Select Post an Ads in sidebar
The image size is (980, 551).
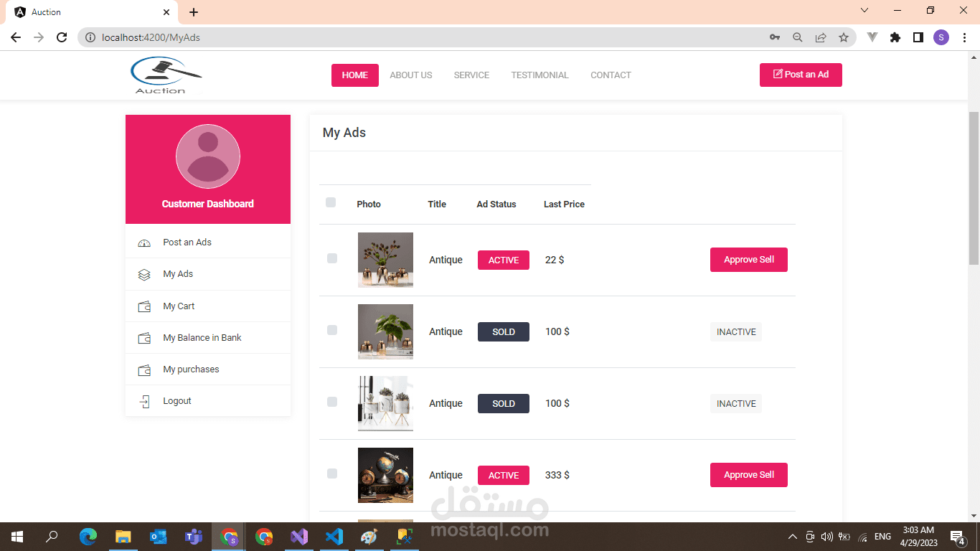coord(208,242)
